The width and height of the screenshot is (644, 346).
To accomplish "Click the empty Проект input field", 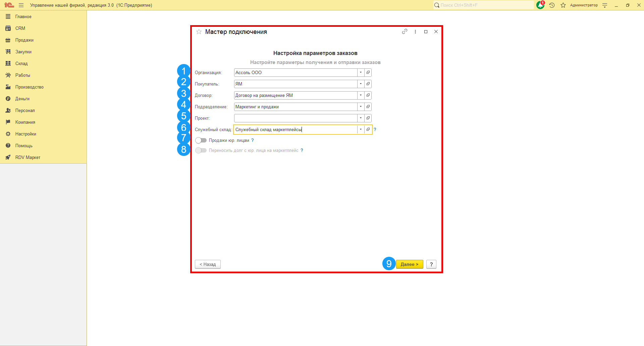I will pyautogui.click(x=296, y=118).
